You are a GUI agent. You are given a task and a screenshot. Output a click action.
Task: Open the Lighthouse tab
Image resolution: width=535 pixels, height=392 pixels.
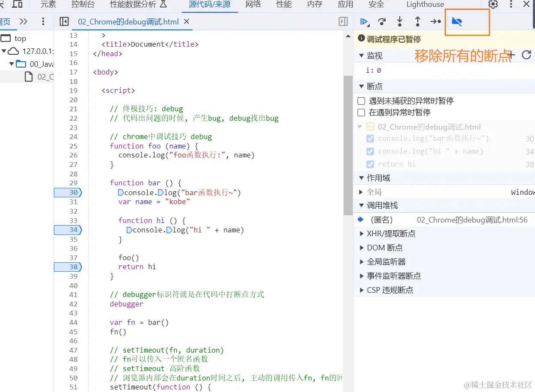[425, 4]
